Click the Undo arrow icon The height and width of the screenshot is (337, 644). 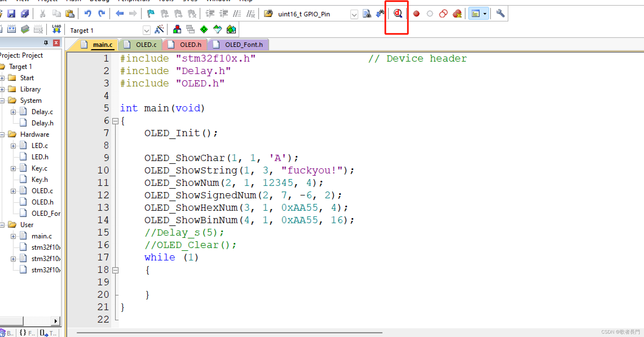click(88, 13)
